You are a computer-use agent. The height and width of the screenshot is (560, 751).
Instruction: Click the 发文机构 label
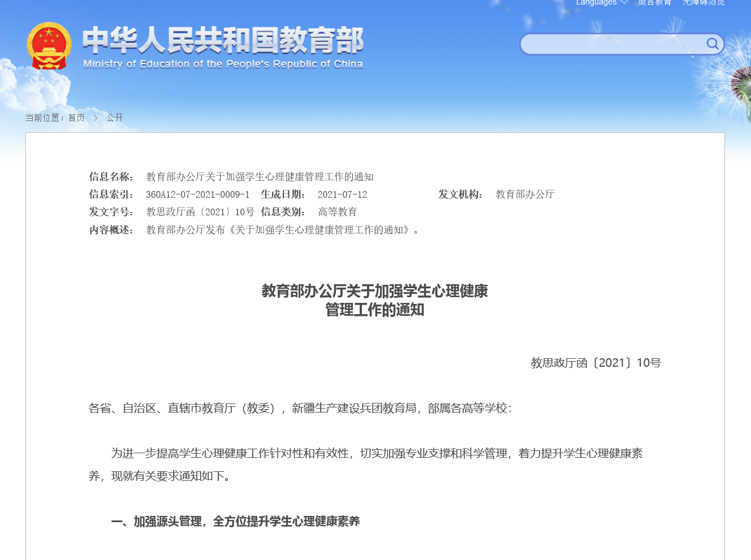[461, 194]
